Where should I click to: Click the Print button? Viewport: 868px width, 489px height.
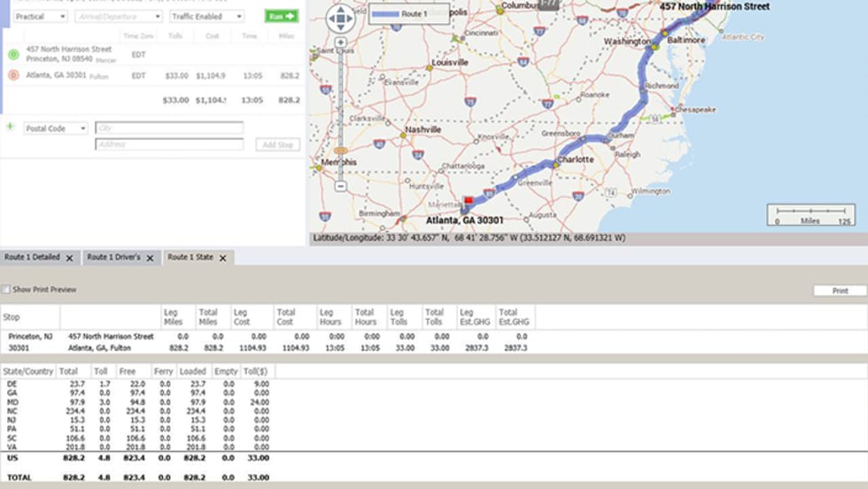840,291
